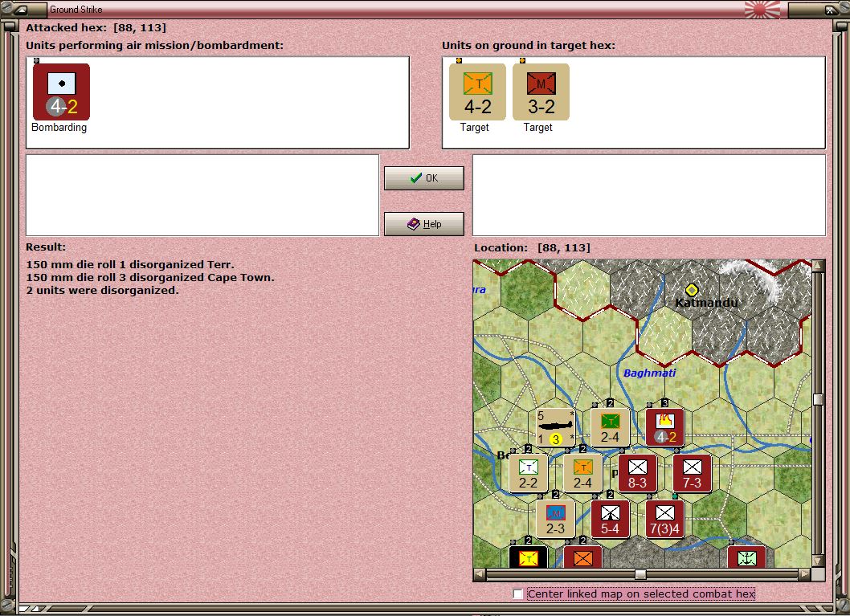Click the minimap vertical scrollbar thumb
The image size is (850, 616).
coord(818,399)
